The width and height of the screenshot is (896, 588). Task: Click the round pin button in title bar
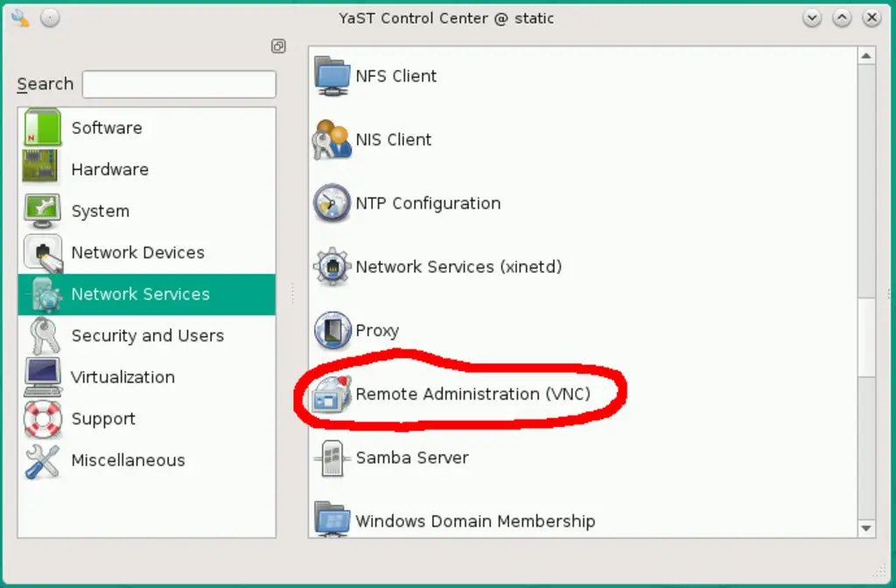tap(50, 18)
